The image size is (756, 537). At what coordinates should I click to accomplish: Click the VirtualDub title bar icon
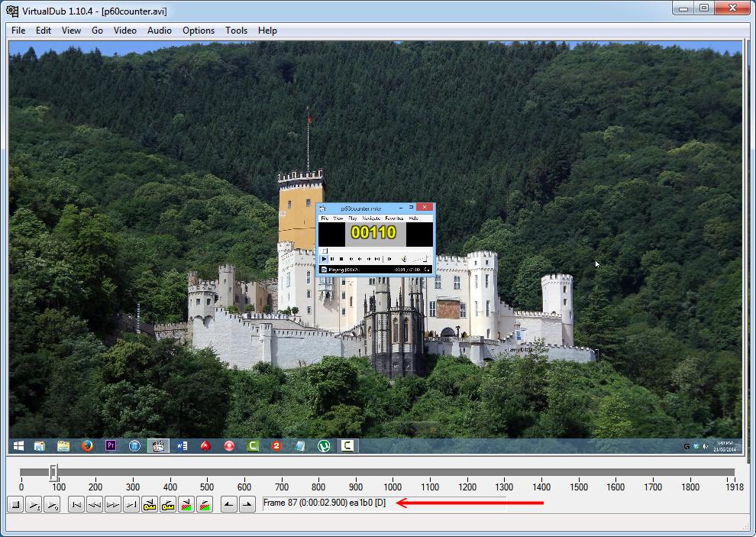12,11
